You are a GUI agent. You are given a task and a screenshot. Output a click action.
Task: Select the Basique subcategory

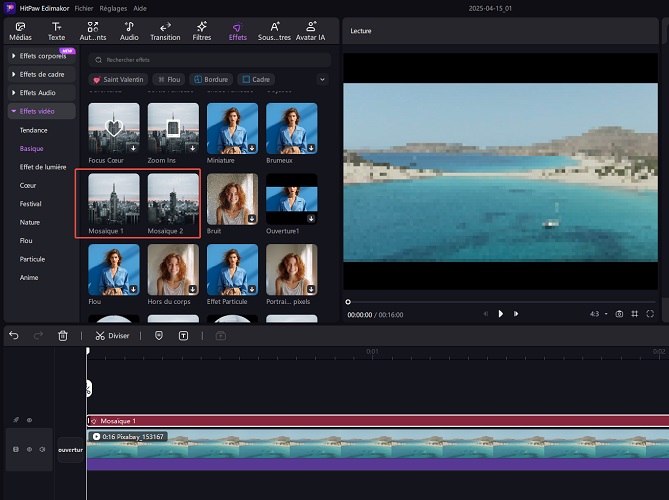[32, 148]
